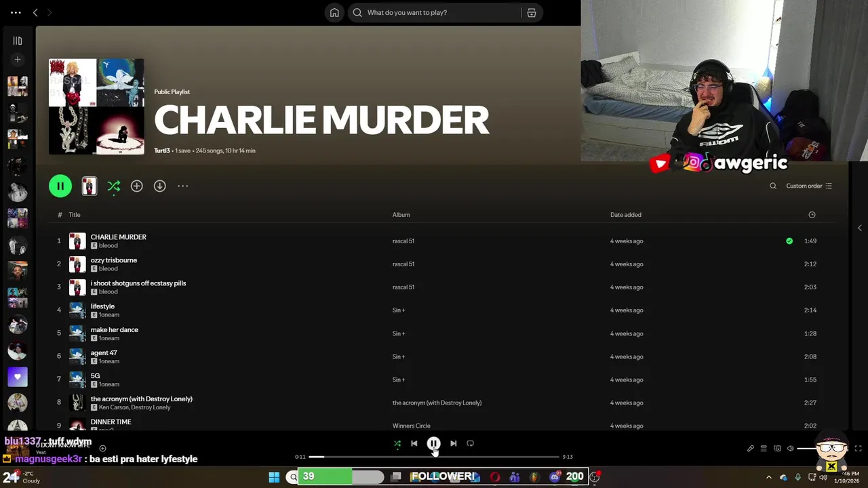
Task: Pause playback in bottom player bar
Action: pos(433,444)
